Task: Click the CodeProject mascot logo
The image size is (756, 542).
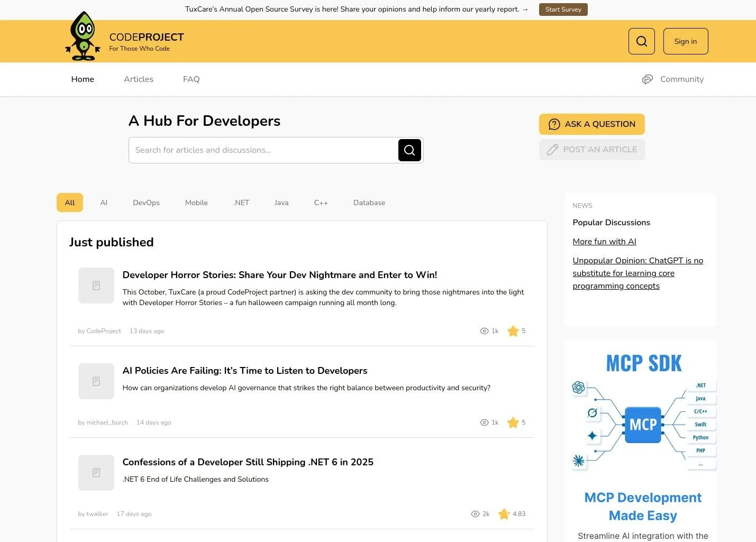Action: (x=83, y=36)
